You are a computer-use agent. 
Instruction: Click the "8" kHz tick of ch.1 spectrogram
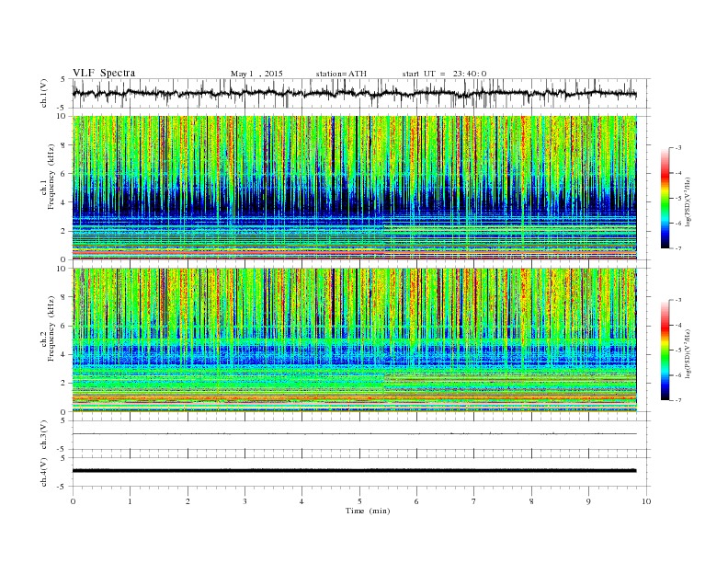(x=64, y=145)
